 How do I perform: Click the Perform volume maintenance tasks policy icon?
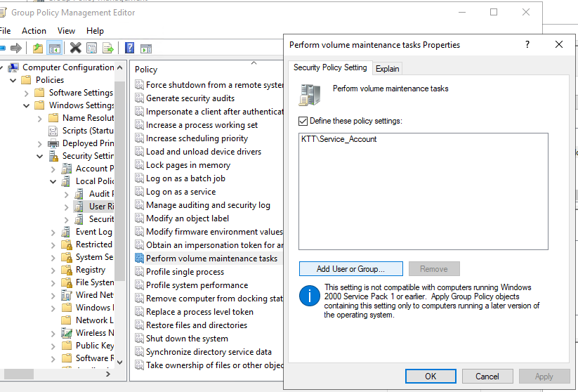coord(139,258)
